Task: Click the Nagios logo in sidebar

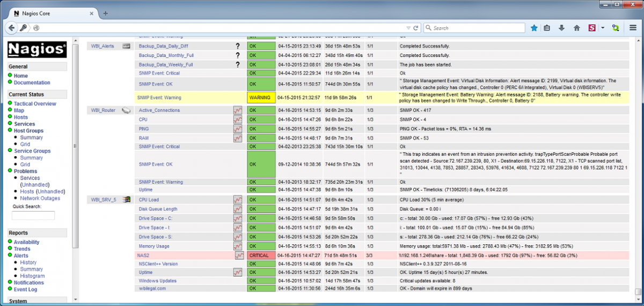Action: 37,49
